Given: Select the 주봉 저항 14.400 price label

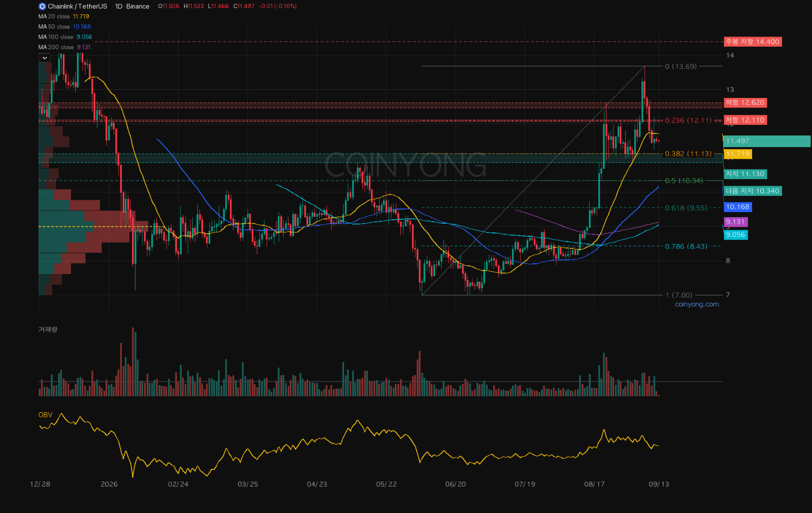Looking at the screenshot, I should pos(753,42).
